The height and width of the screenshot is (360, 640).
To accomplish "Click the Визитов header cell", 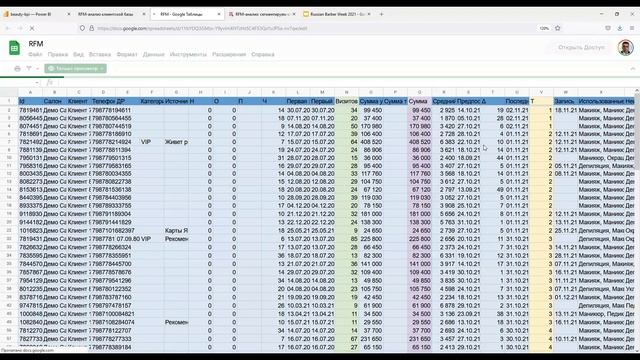I will point(346,101).
